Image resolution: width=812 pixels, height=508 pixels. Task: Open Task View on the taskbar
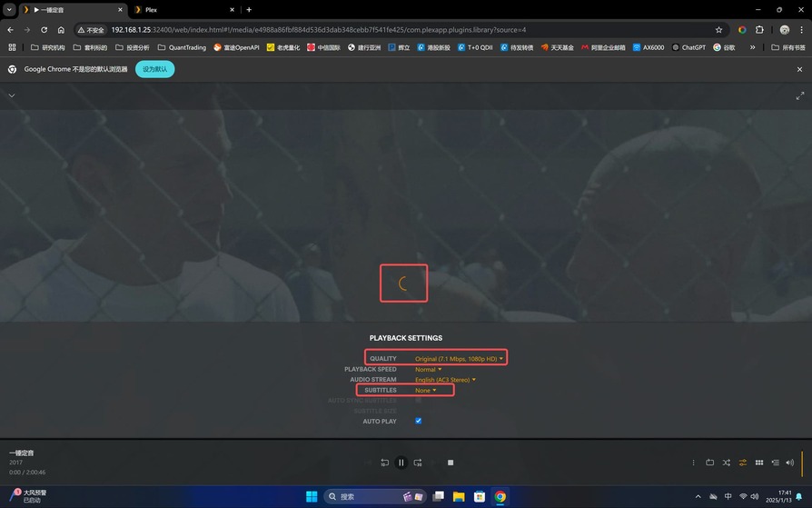tap(438, 496)
